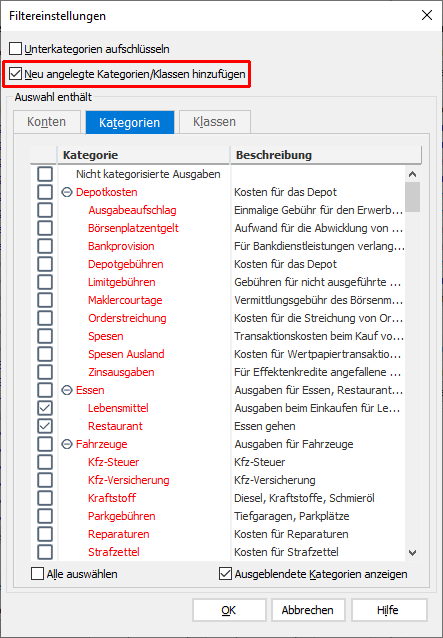Tick the Reparaturen checkbox

pyautogui.click(x=45, y=534)
